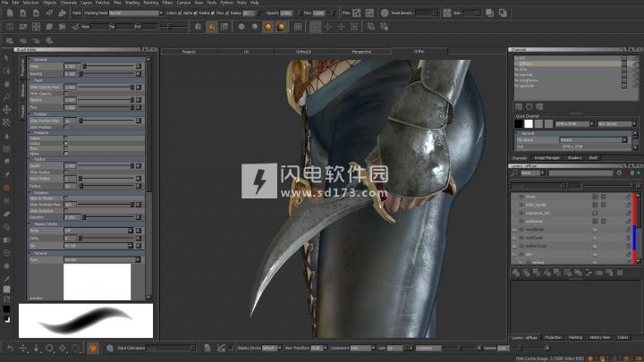
Task: Click the reset icon beside Noise slider
Action: pyautogui.click(x=139, y=66)
